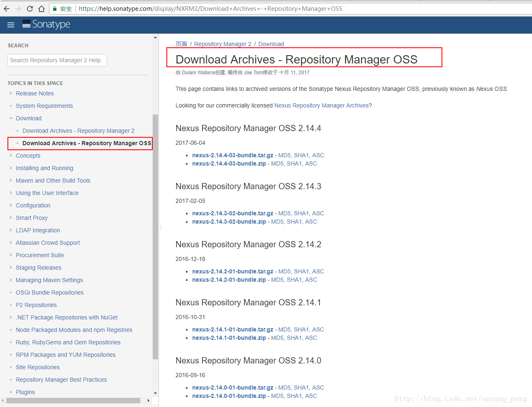This screenshot has width=532, height=407.
Task: Open RPM Packages and YUM Repositories
Action: point(66,355)
